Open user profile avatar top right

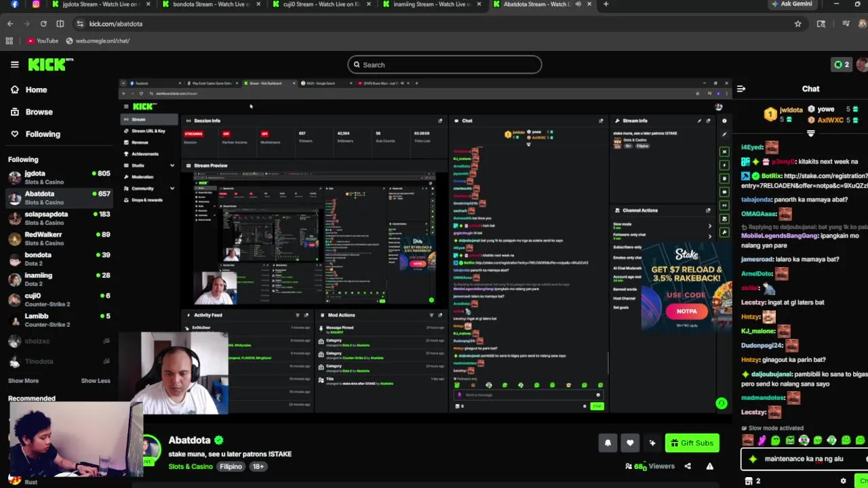coord(863,64)
